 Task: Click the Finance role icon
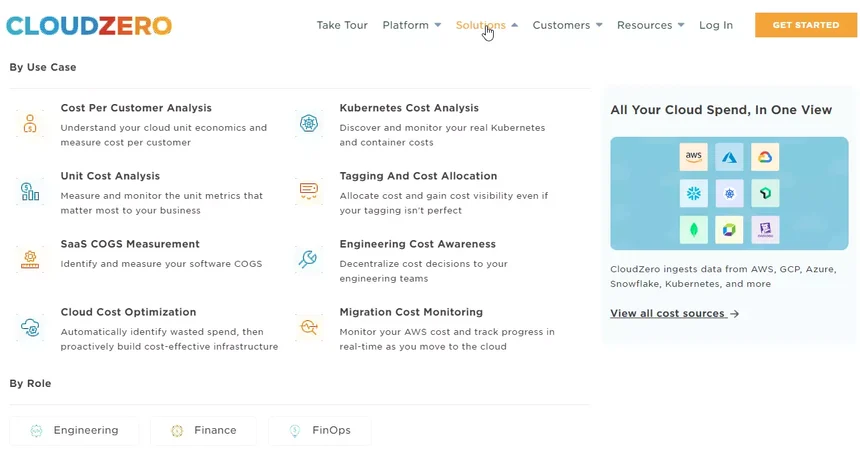(x=177, y=431)
